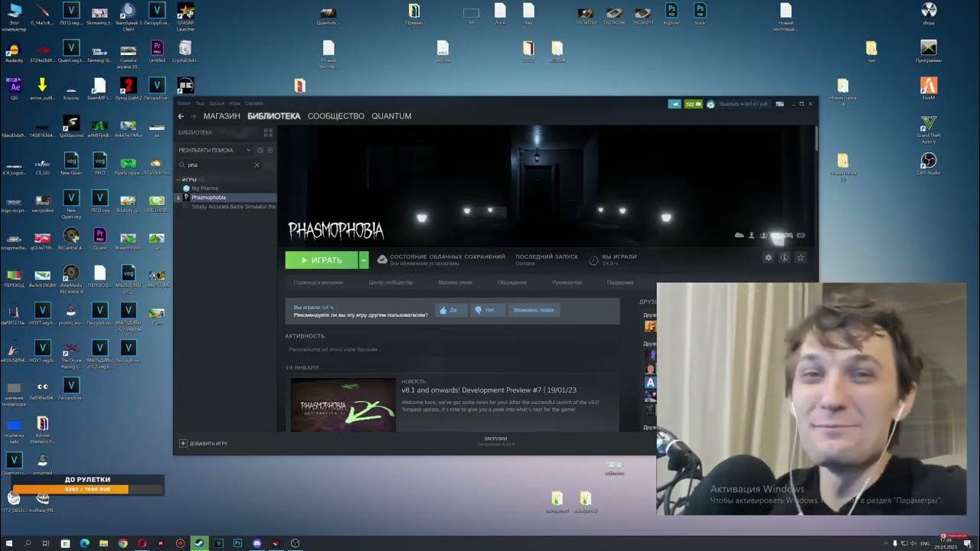Expand the РЕЗУЛЬТАТЫ ПОИСКА dropdown
The height and width of the screenshot is (551, 980).
coord(214,150)
